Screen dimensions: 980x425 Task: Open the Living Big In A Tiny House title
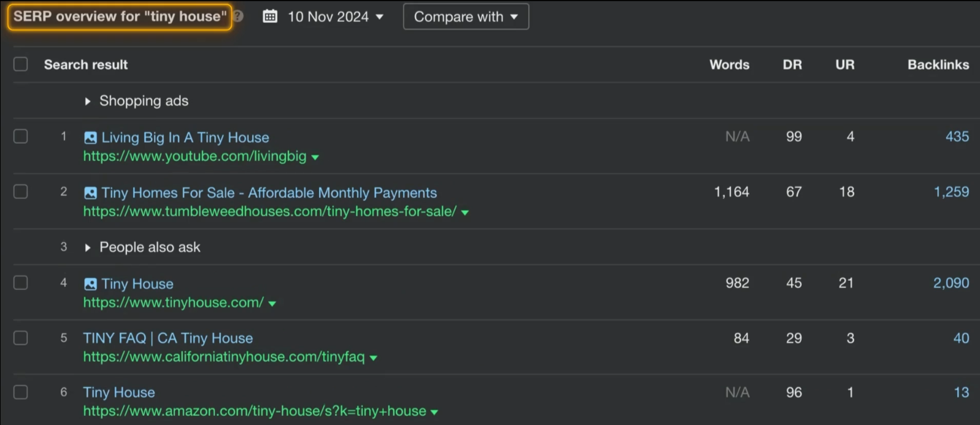(185, 138)
